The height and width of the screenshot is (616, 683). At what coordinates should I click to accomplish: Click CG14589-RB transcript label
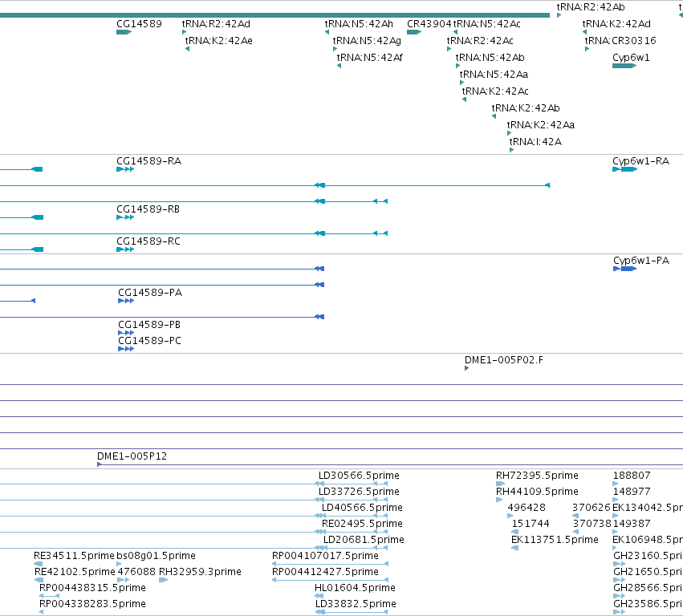(x=148, y=209)
